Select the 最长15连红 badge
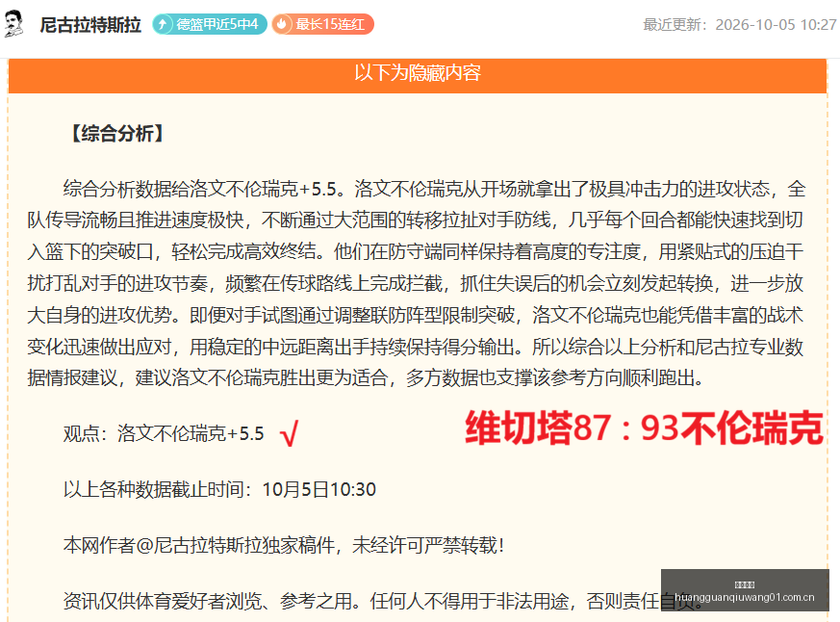Image resolution: width=840 pixels, height=622 pixels. [x=322, y=24]
